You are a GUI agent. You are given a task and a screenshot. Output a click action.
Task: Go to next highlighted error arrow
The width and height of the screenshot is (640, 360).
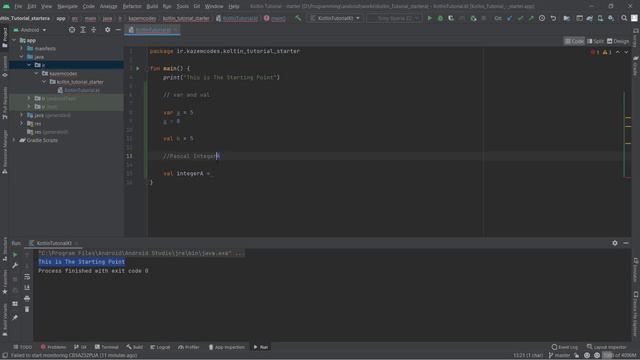626,52
